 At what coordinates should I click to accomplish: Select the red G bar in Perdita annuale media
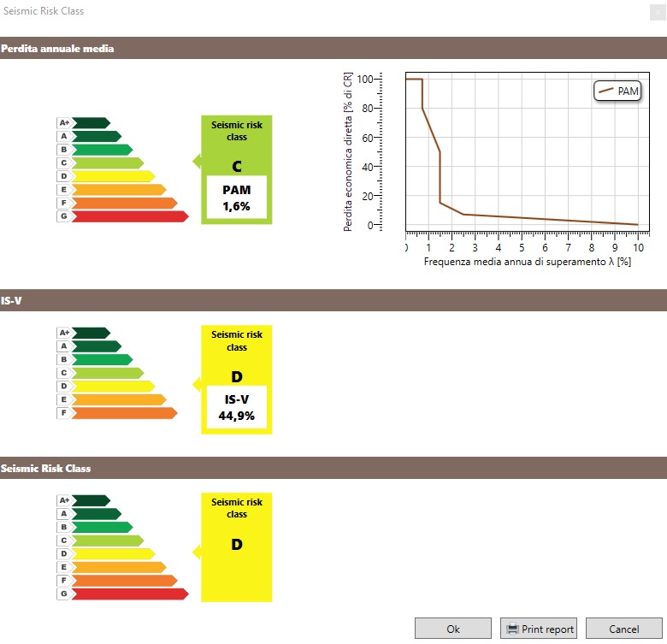(130, 216)
